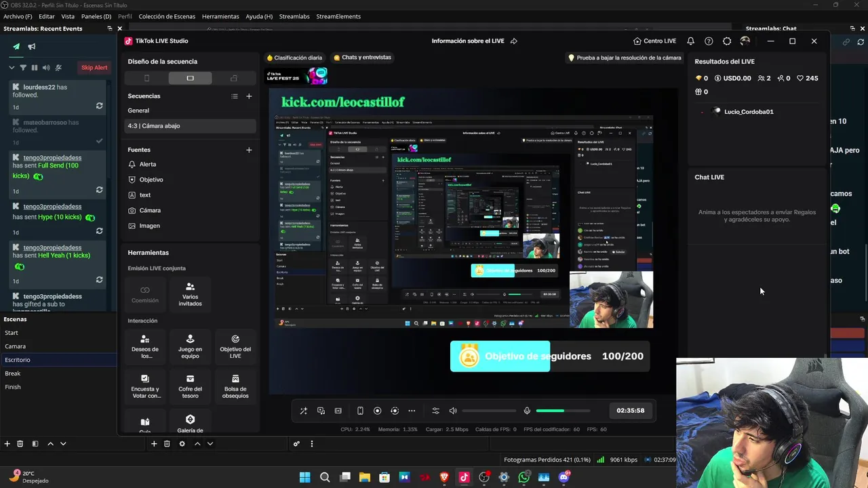Adjust the green microphone volume slider
Screen dimensions: 868x488
coord(563,411)
